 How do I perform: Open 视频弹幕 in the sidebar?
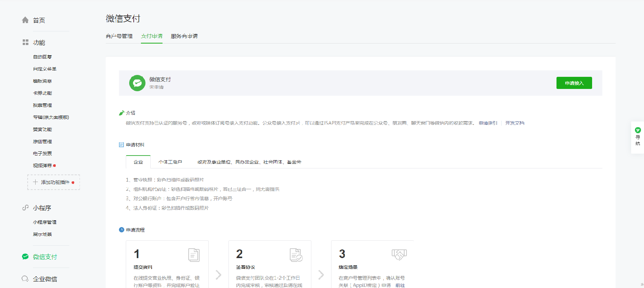click(42, 165)
